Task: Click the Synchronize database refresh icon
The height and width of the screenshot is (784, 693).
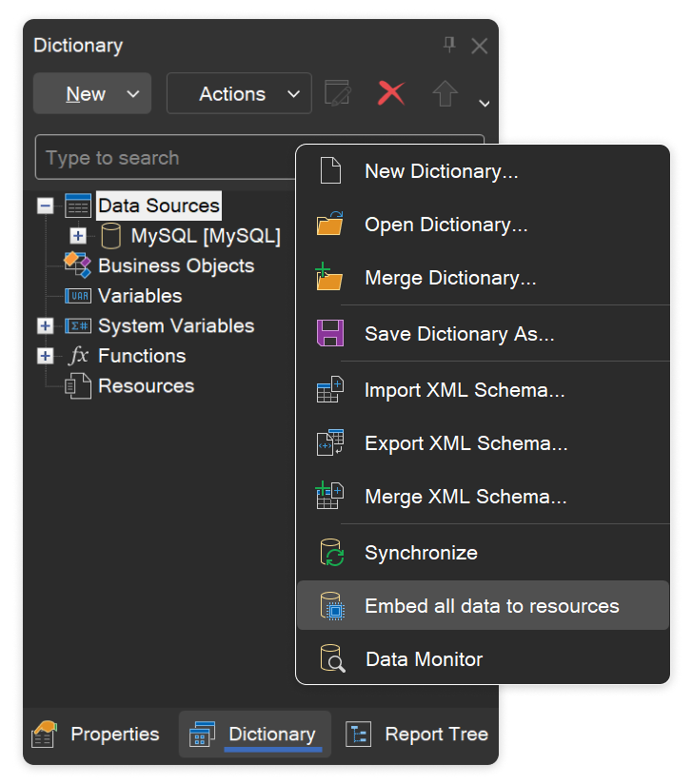Action: pyautogui.click(x=331, y=553)
